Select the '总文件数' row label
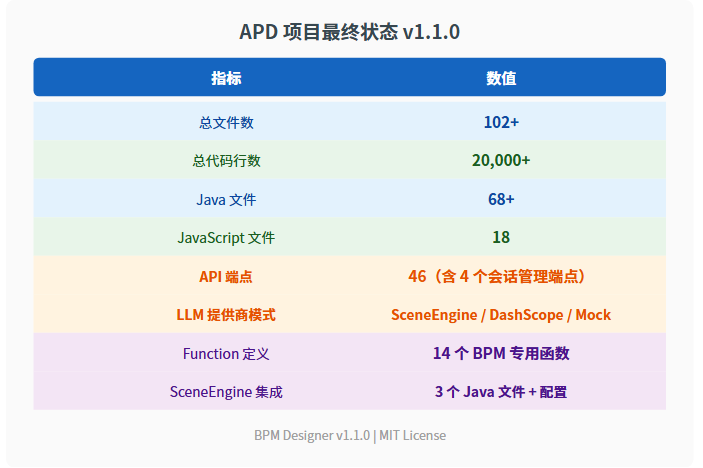Screen dimensions: 703x468 pos(226,122)
